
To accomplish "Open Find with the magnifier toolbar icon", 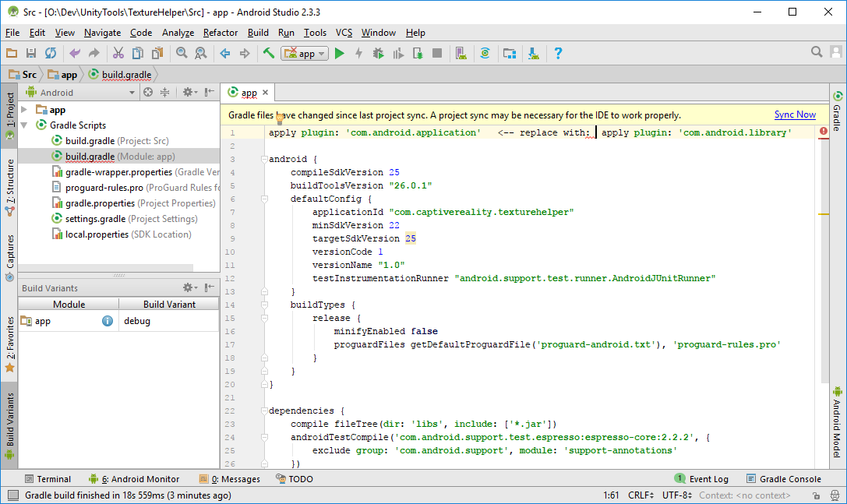I will coord(182,53).
